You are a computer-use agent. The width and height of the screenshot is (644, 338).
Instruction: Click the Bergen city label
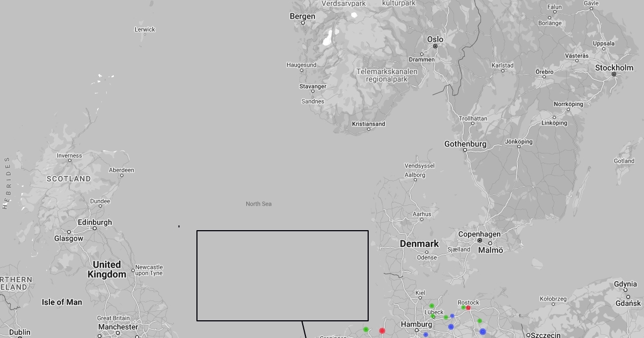(x=303, y=16)
